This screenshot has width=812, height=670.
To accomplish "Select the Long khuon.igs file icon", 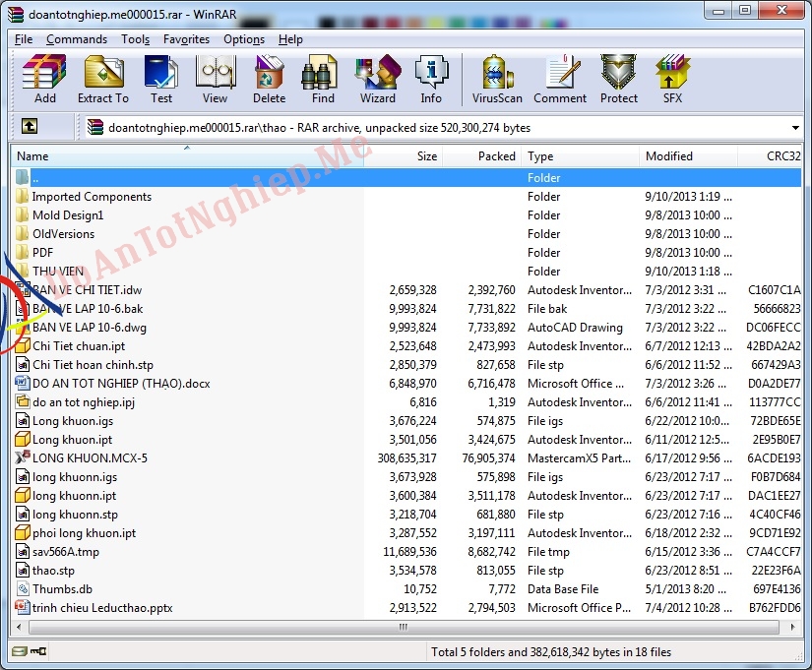I will click(23, 420).
